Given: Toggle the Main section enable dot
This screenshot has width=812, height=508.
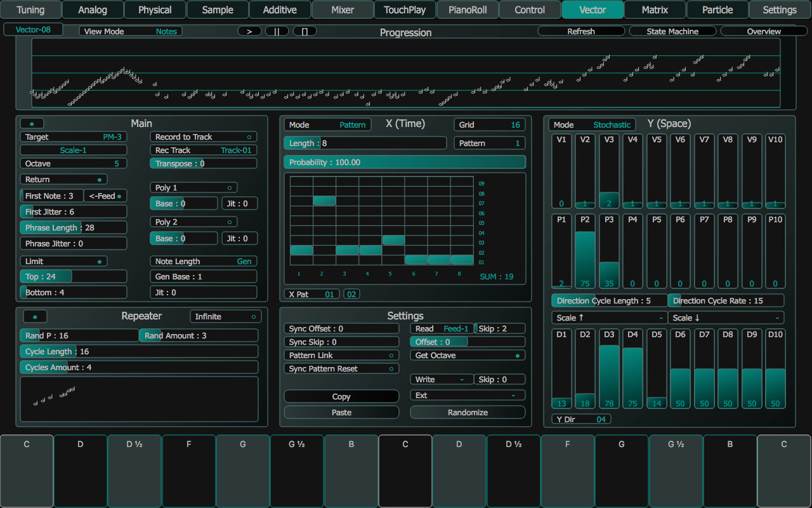Looking at the screenshot, I should 32,123.
